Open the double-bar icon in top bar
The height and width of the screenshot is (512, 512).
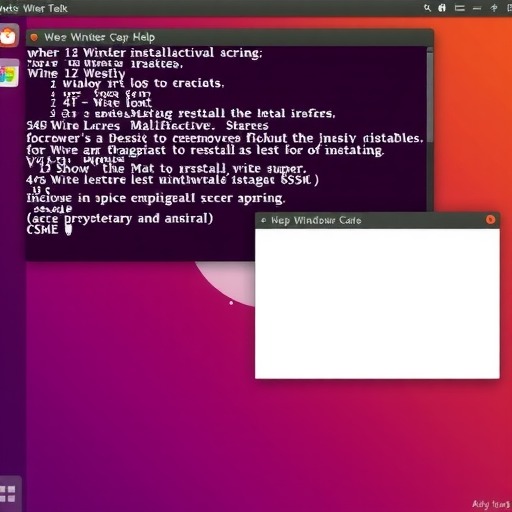point(460,8)
